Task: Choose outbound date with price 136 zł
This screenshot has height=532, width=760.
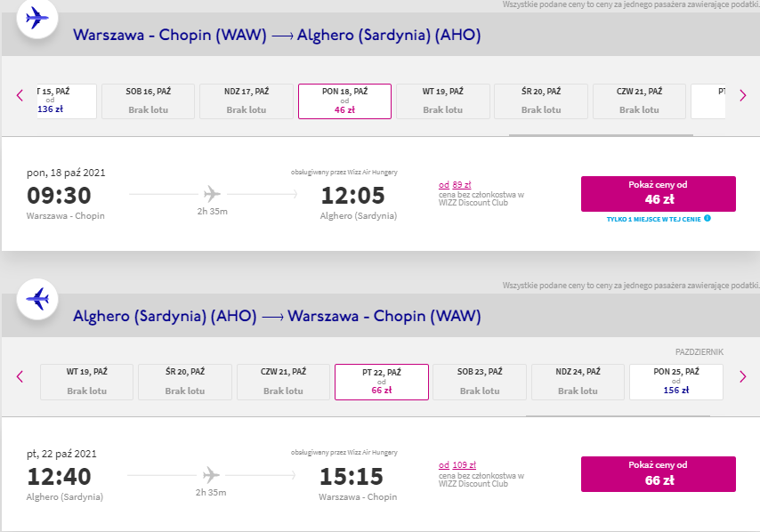Action: [x=67, y=101]
